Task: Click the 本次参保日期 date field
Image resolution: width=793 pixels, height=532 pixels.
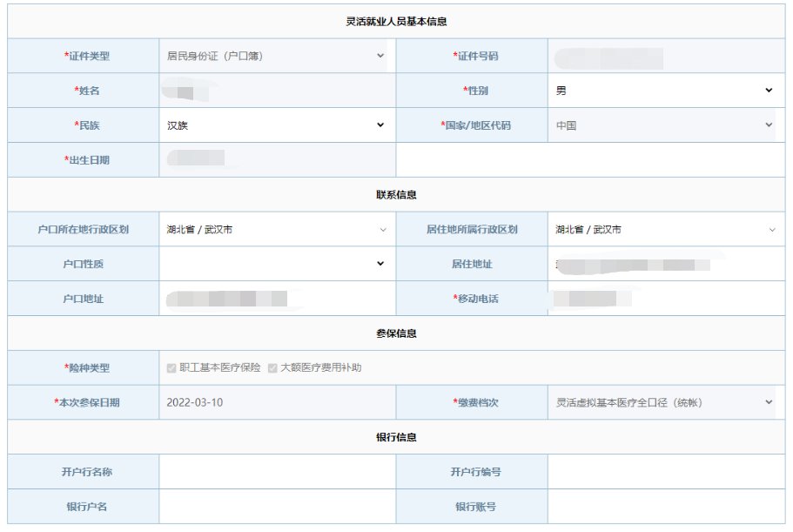Action: [x=276, y=402]
